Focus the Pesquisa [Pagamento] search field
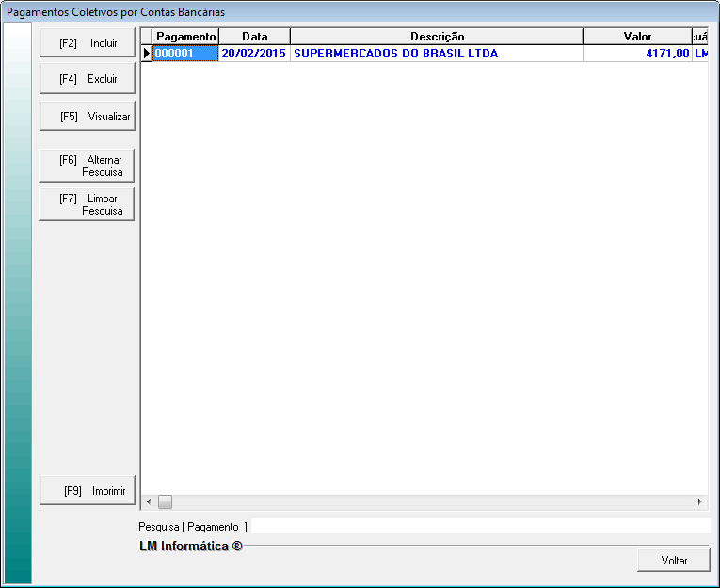This screenshot has width=720, height=588. (x=480, y=527)
